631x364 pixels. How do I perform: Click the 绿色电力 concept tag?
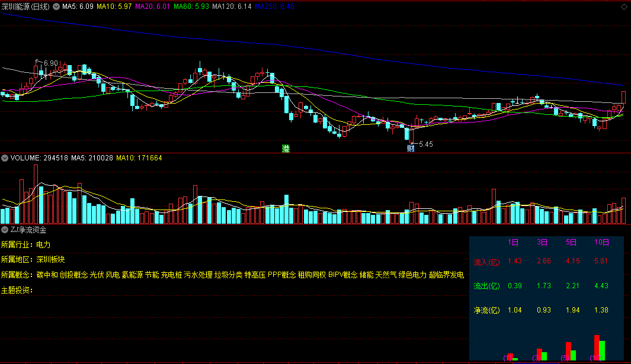click(x=412, y=275)
